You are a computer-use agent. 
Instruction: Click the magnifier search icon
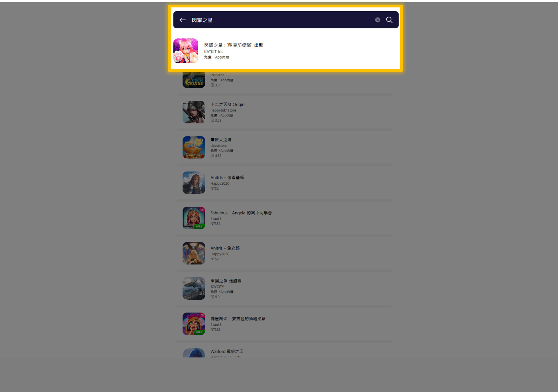click(389, 20)
